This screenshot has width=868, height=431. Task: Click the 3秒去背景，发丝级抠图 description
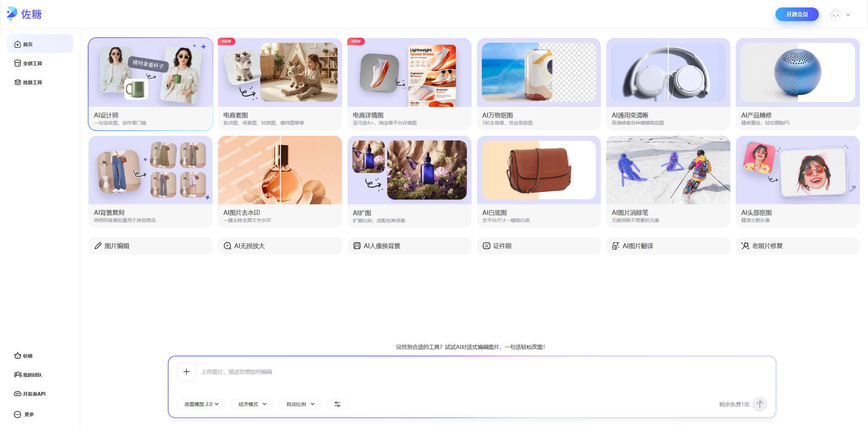coord(508,123)
